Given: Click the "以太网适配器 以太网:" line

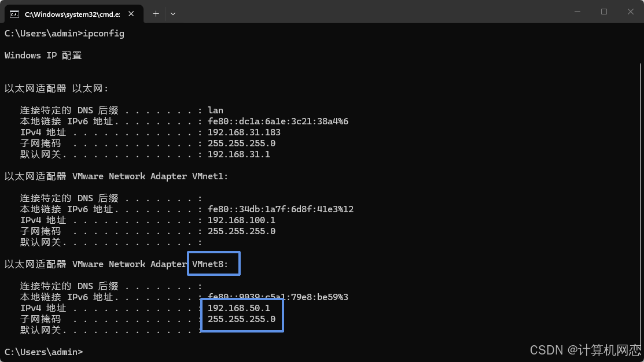Looking at the screenshot, I should click(x=56, y=88).
